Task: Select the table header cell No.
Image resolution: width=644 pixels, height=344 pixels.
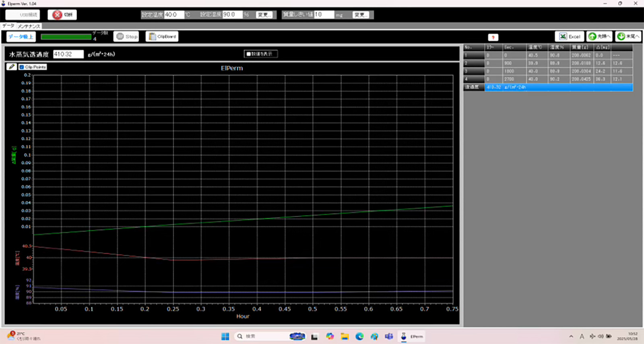Action: click(474, 47)
